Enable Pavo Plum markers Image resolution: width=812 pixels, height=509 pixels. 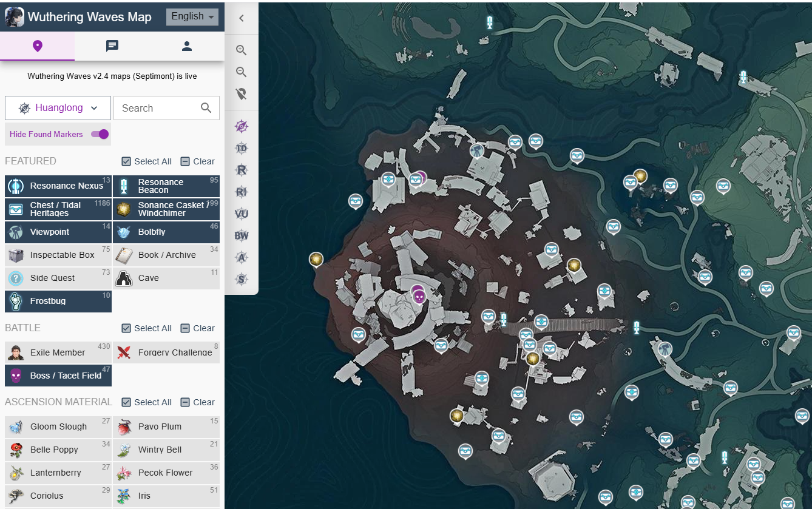pos(166,426)
